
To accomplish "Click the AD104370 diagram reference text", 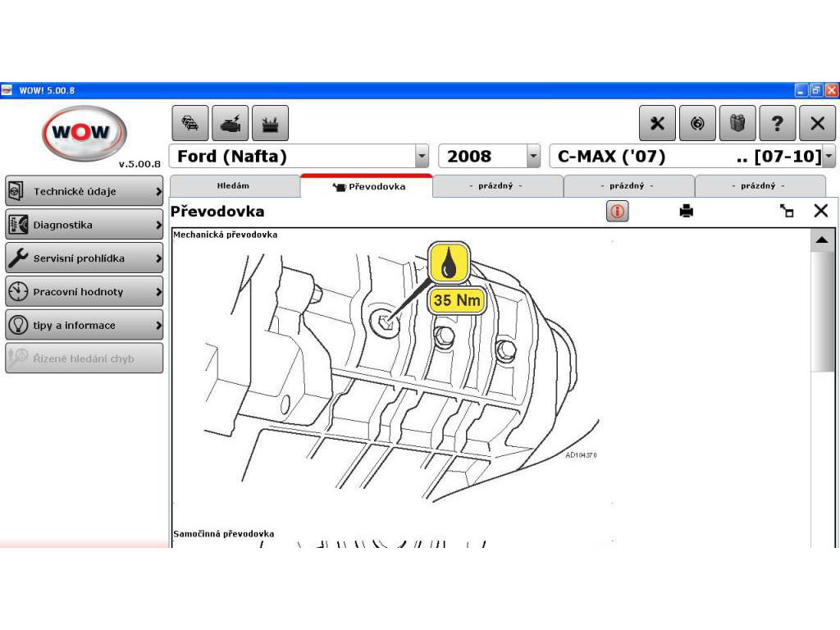I will 581,454.
